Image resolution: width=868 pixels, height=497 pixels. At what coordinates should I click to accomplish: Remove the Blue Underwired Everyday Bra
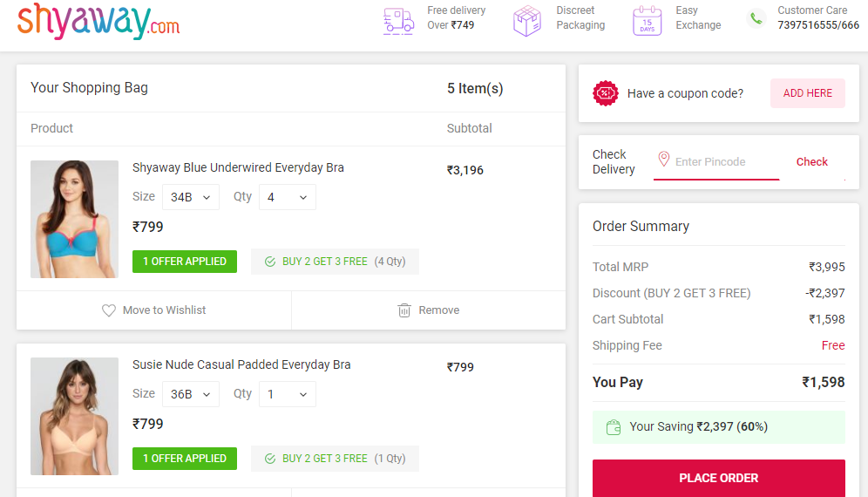(x=429, y=310)
